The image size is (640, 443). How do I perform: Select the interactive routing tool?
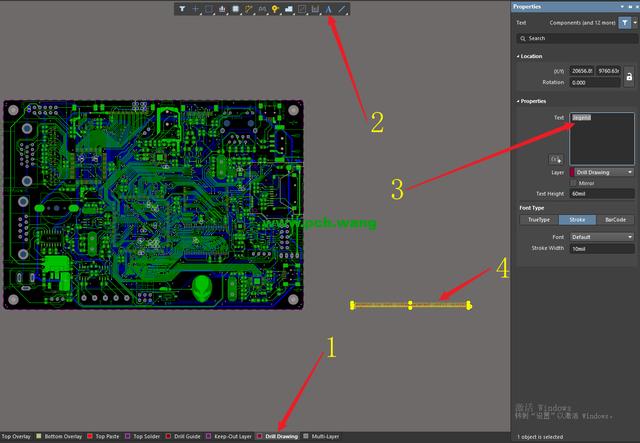pyautogui.click(x=249, y=9)
